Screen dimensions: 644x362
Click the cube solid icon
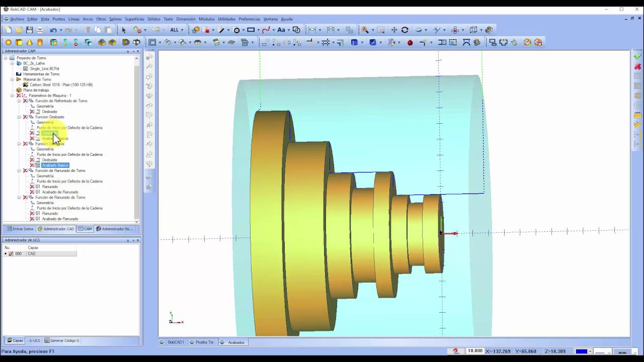tap(19, 42)
